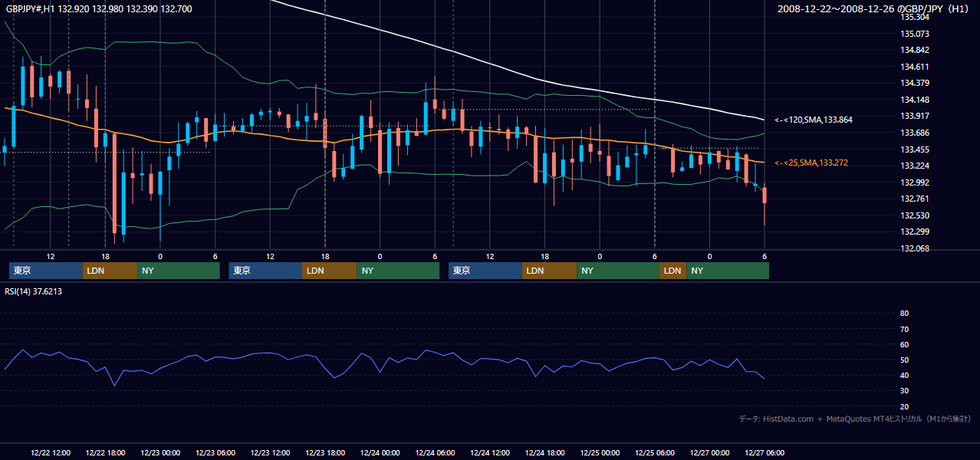Click the RSI scale value 70
This screenshot has width=980, height=460.
pyautogui.click(x=905, y=329)
